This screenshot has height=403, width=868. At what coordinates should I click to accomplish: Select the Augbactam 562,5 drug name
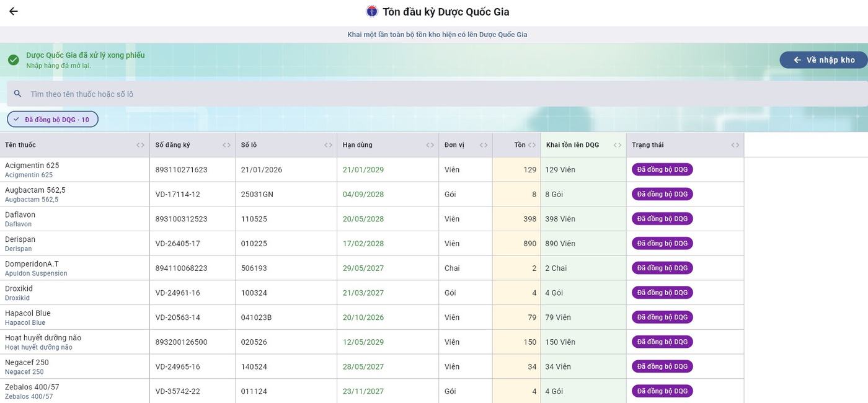click(x=35, y=190)
